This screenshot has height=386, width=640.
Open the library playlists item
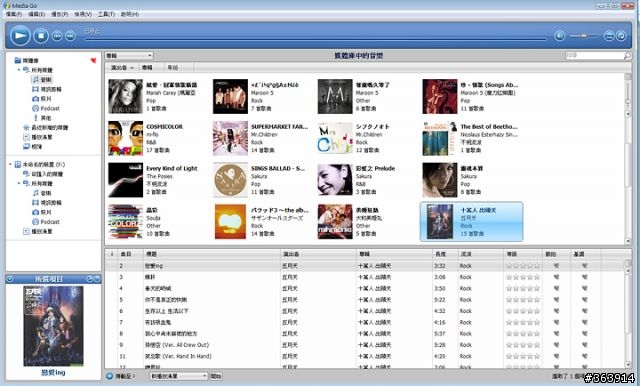click(38, 137)
